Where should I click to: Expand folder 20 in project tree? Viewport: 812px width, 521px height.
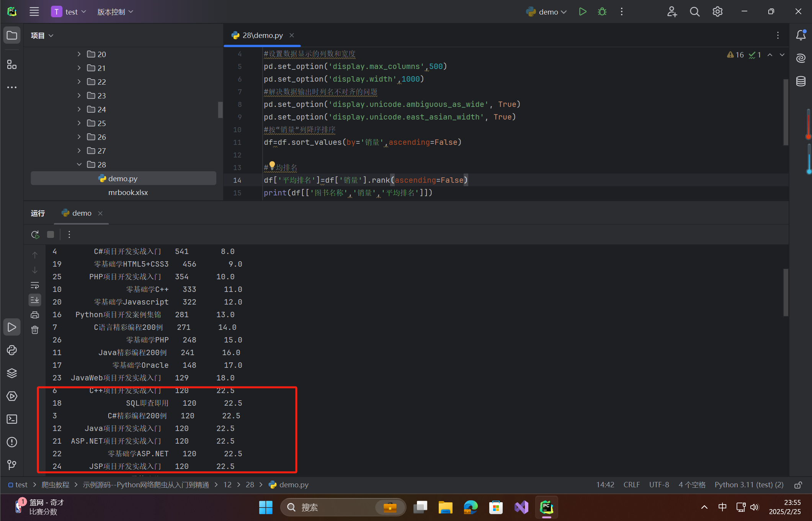(x=79, y=54)
